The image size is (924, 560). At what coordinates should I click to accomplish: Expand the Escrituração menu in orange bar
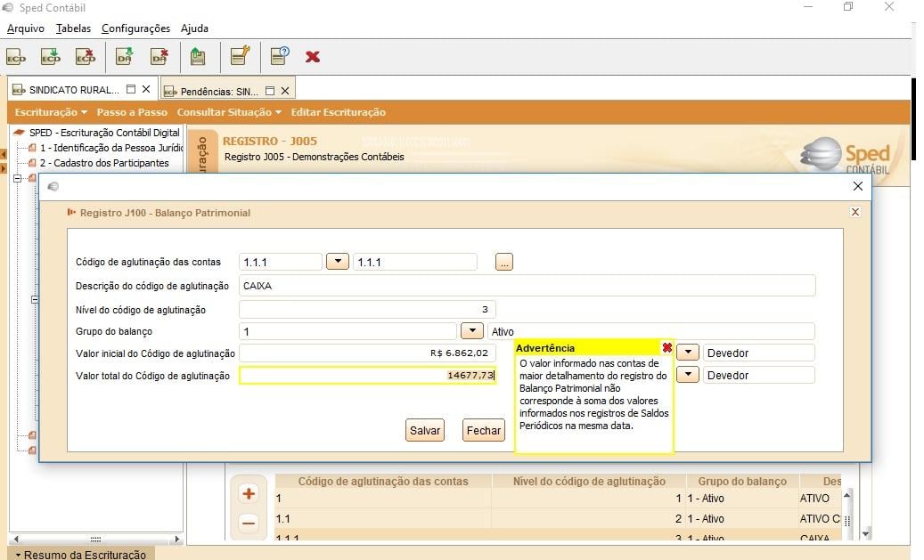click(51, 112)
